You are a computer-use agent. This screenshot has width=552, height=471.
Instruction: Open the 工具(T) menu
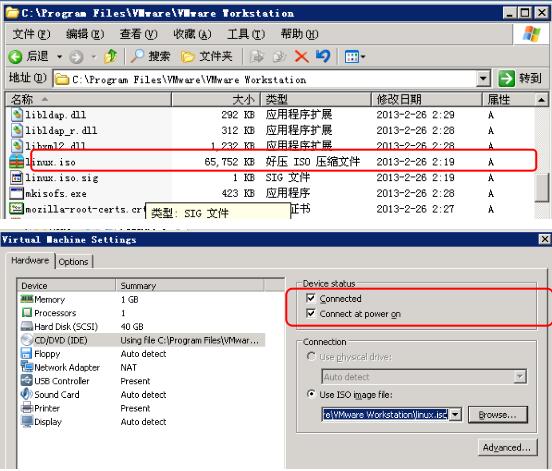click(x=245, y=34)
